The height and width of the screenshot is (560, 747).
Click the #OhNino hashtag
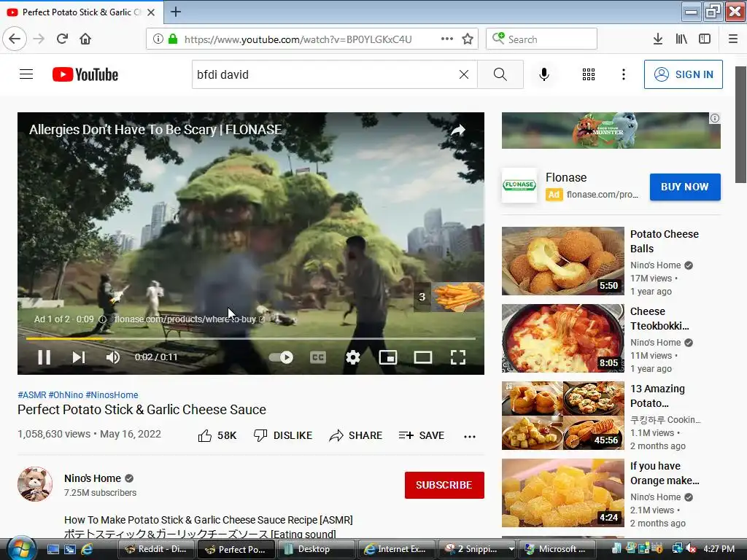click(x=66, y=394)
